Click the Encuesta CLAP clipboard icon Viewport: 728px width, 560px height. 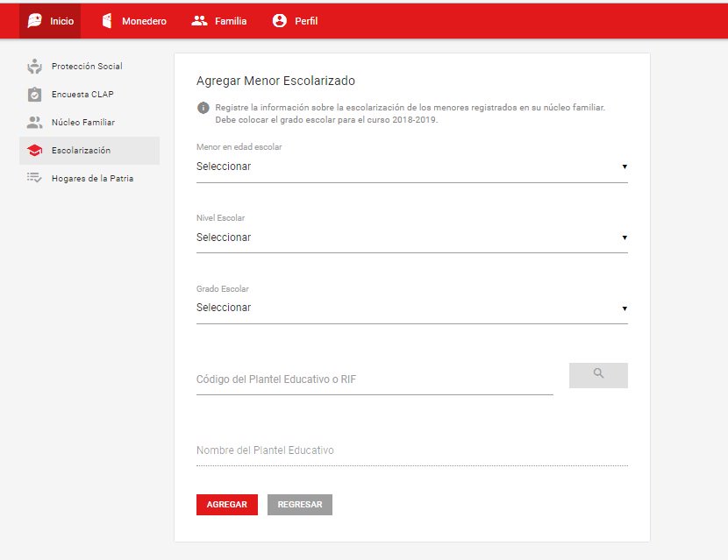[x=34, y=94]
